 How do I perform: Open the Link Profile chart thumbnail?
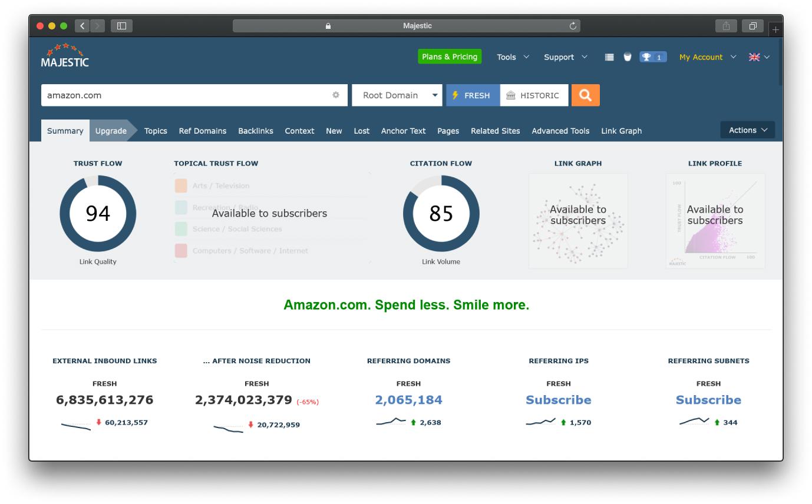pos(715,221)
